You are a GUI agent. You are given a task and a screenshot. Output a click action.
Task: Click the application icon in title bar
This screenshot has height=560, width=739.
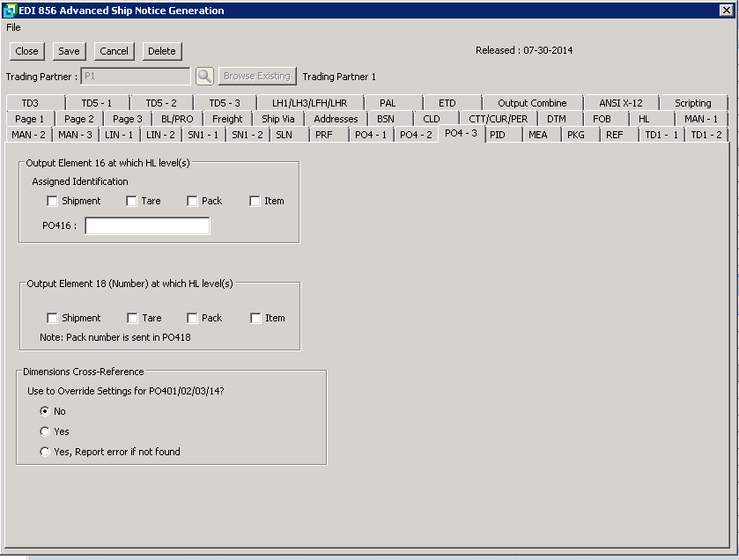(10, 11)
